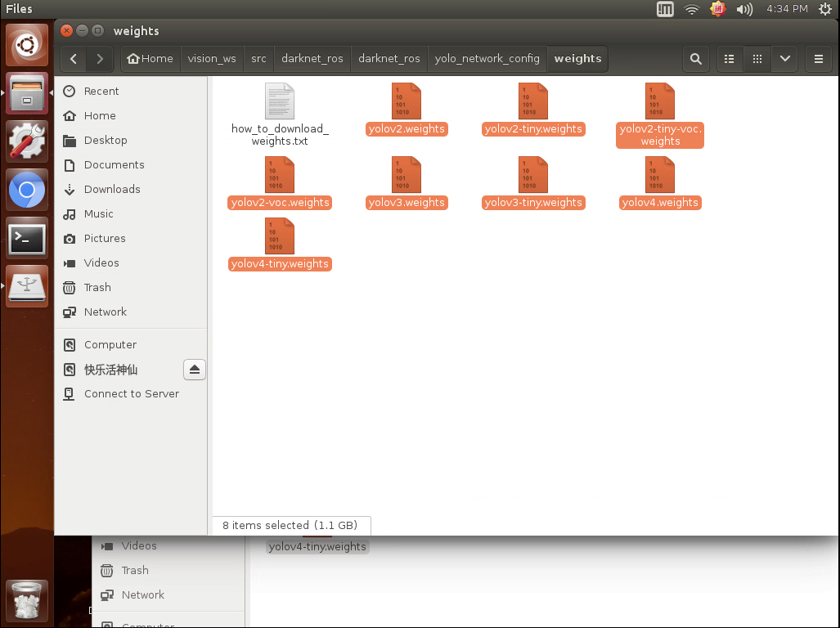The width and height of the screenshot is (840, 628).
Task: Navigate to Home in path bar
Action: click(x=150, y=59)
